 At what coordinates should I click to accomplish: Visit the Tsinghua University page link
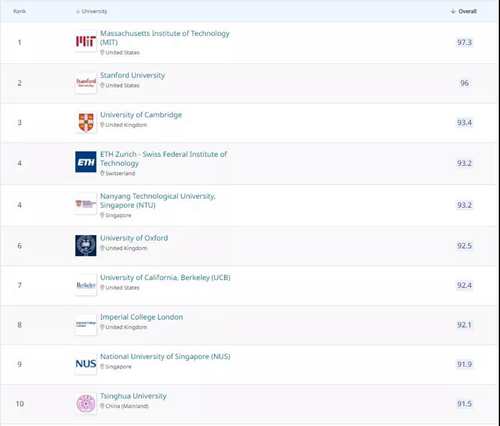click(133, 396)
